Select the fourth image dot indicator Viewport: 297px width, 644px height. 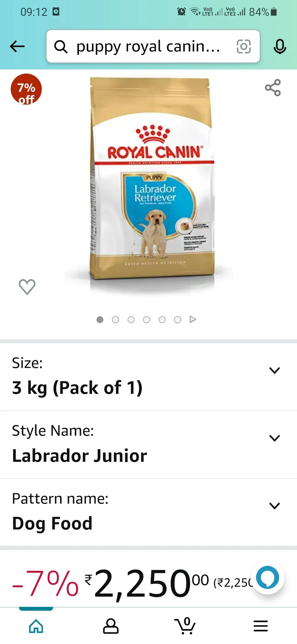tap(146, 320)
